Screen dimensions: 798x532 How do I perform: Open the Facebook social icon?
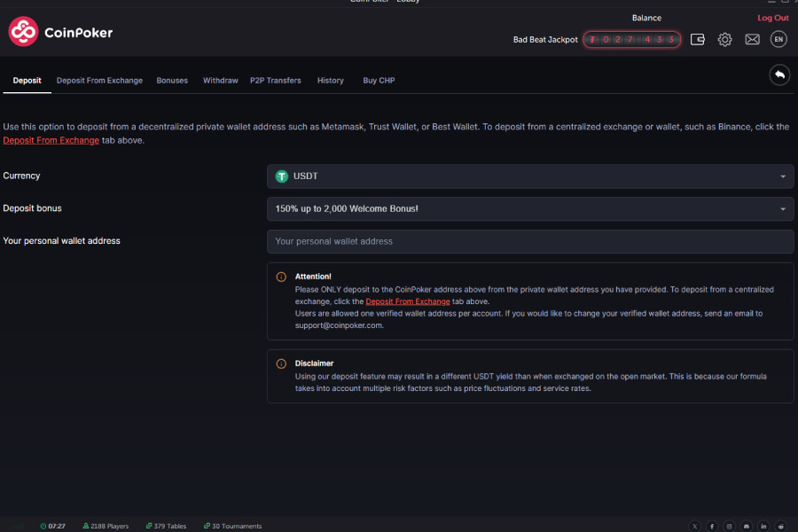click(712, 526)
